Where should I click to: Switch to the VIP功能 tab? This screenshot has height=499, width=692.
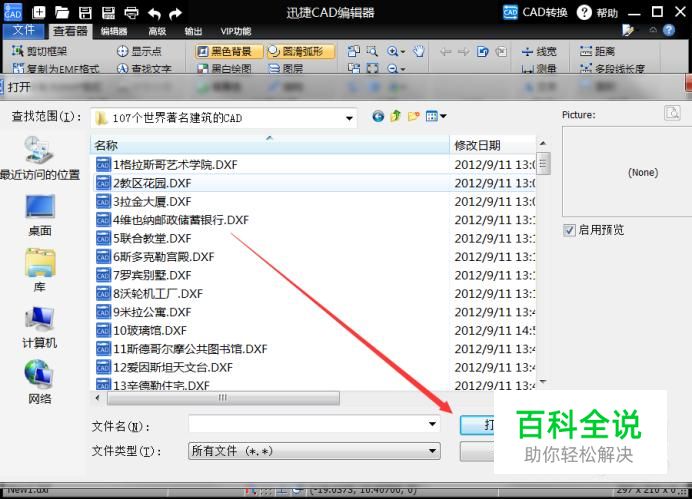(x=236, y=31)
